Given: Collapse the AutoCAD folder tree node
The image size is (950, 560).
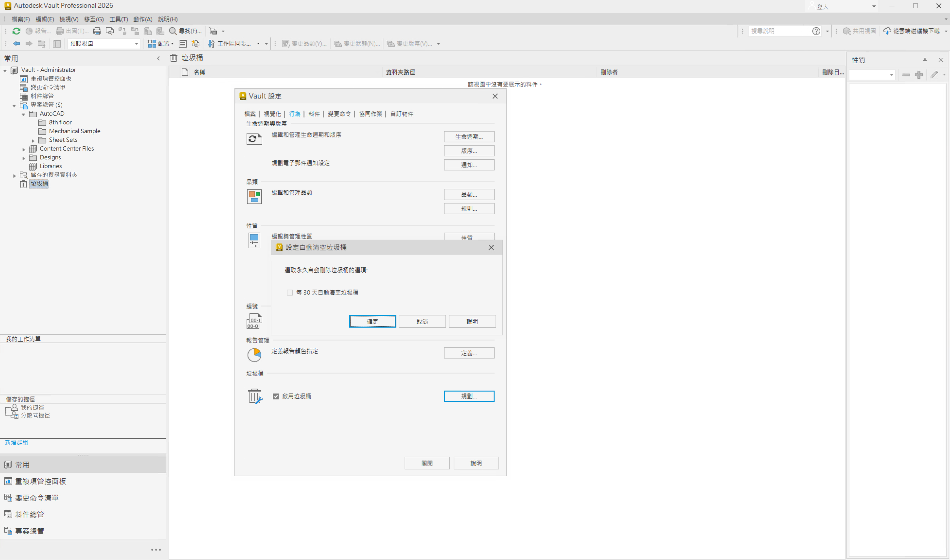Looking at the screenshot, I should tap(23, 114).
